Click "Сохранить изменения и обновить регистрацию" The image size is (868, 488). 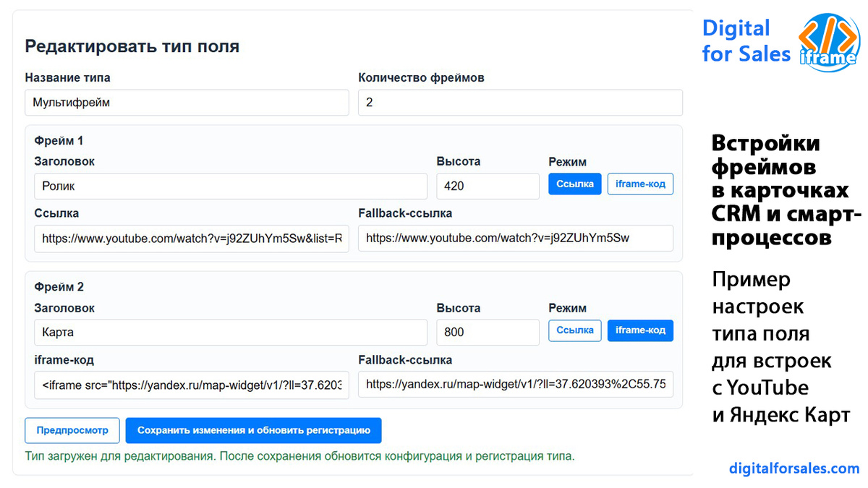pyautogui.click(x=254, y=430)
